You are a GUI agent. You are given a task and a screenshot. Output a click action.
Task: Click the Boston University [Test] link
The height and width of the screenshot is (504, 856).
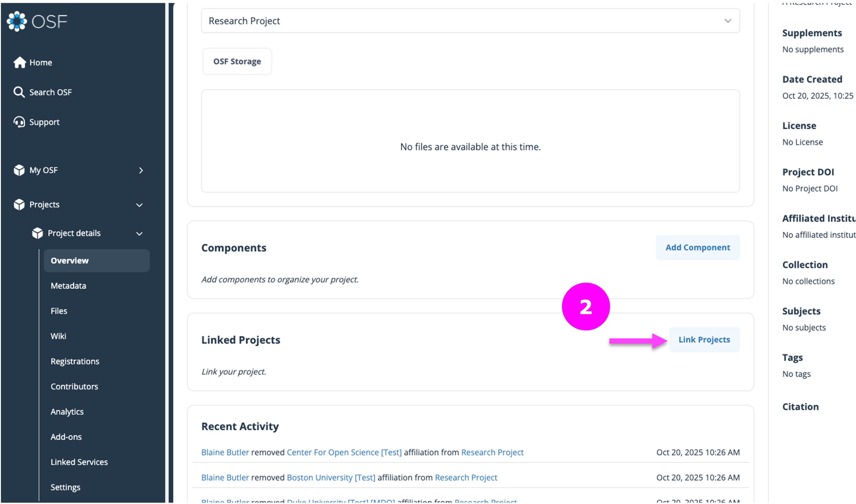(x=331, y=477)
